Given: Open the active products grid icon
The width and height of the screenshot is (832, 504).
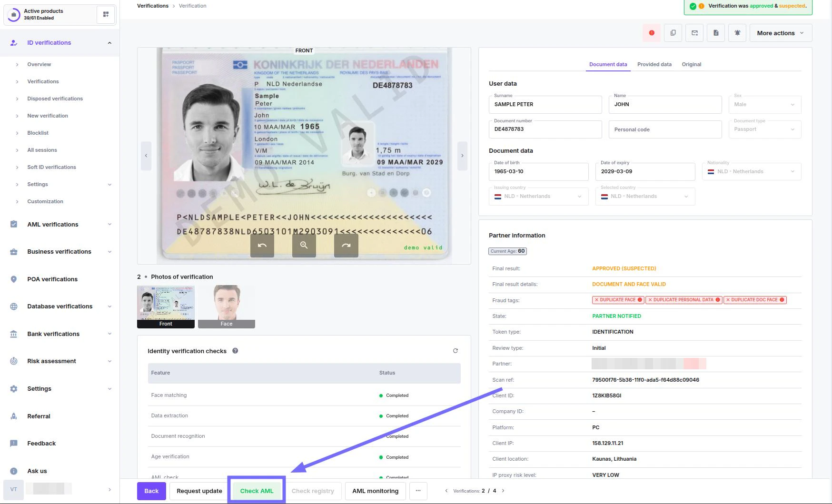Looking at the screenshot, I should pyautogui.click(x=106, y=14).
